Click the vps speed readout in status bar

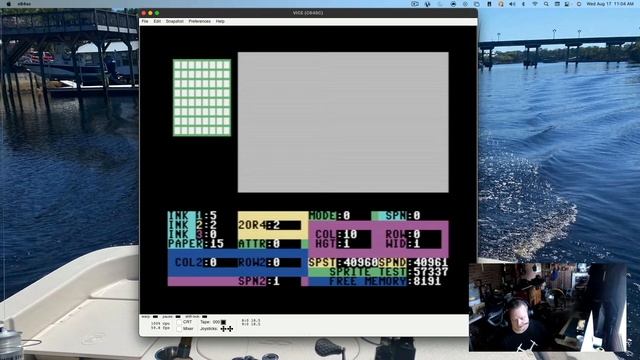[x=160, y=323]
